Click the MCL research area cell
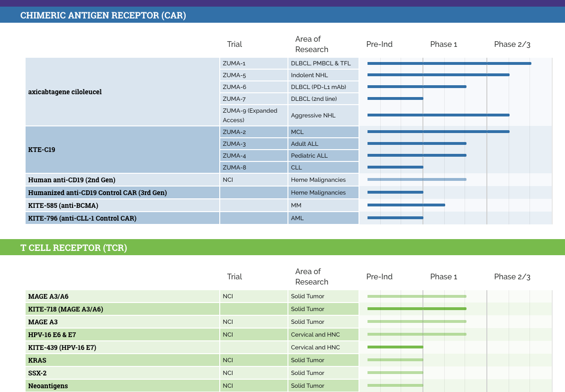Image resolution: width=565 pixels, height=392 pixels. (323, 132)
